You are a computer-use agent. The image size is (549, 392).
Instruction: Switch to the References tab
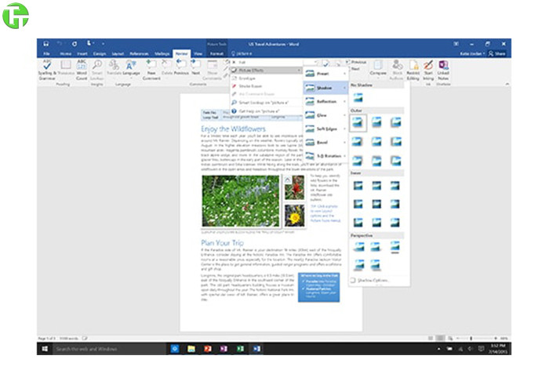tap(139, 53)
